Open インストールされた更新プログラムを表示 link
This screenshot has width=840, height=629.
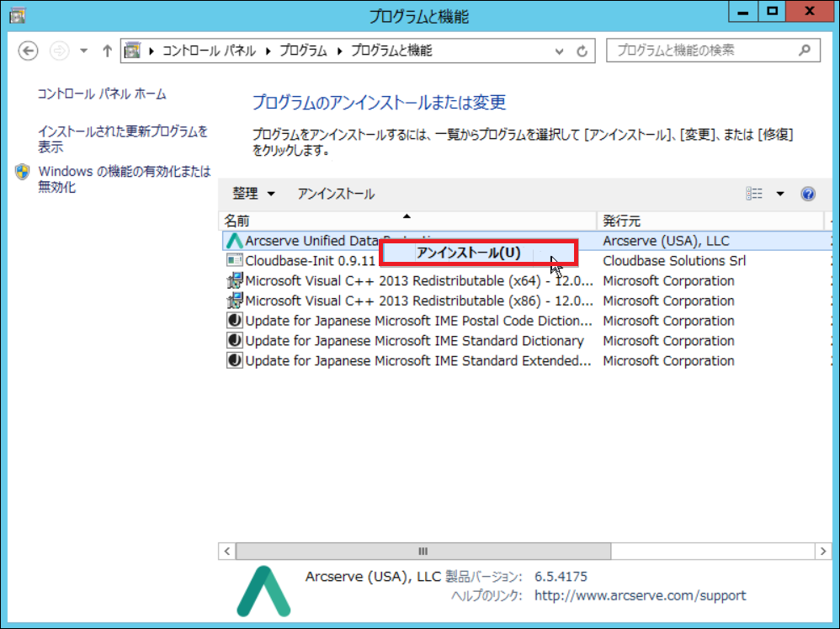click(x=123, y=139)
